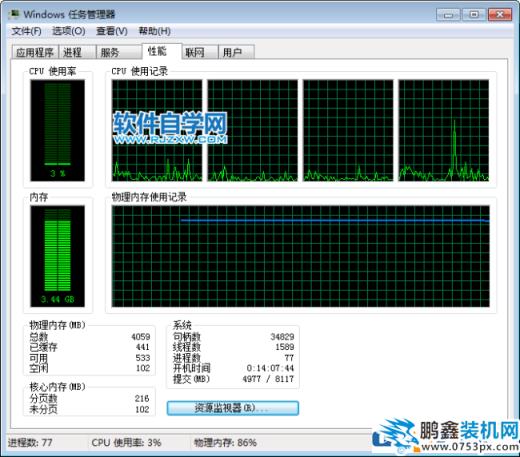Click the 分页数 value 216
The height and width of the screenshot is (457, 520).
point(142,398)
